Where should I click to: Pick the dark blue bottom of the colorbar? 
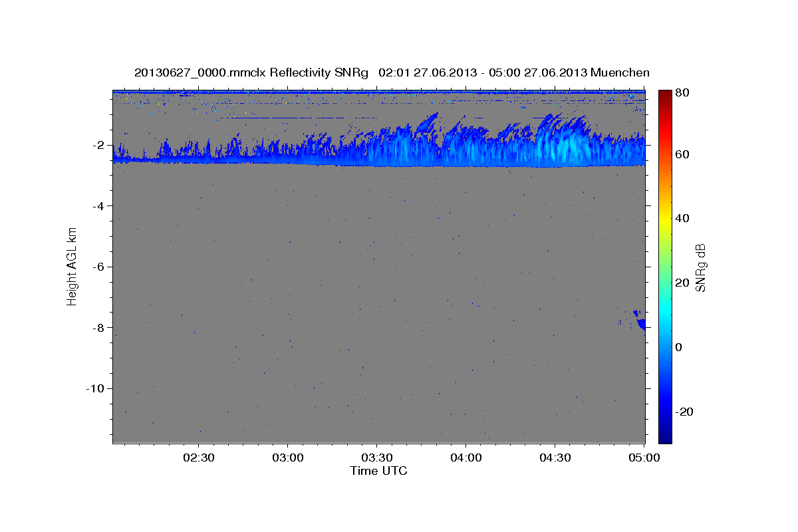point(665,438)
